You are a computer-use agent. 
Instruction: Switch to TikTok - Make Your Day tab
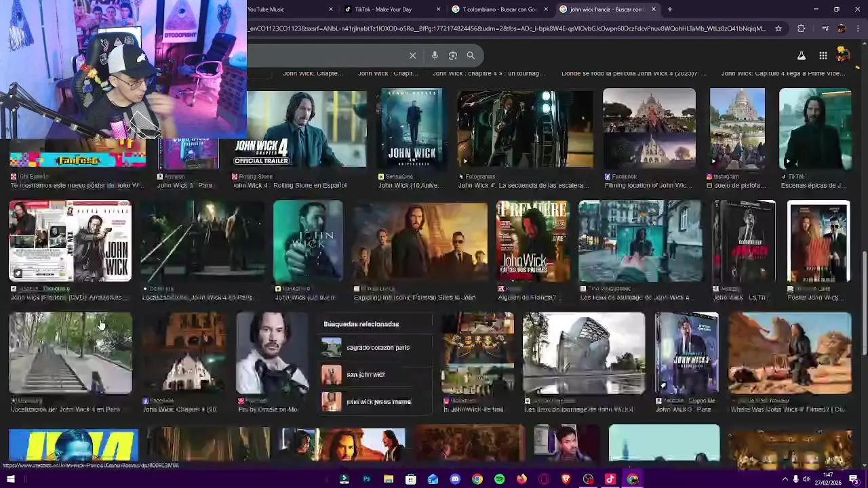(391, 9)
